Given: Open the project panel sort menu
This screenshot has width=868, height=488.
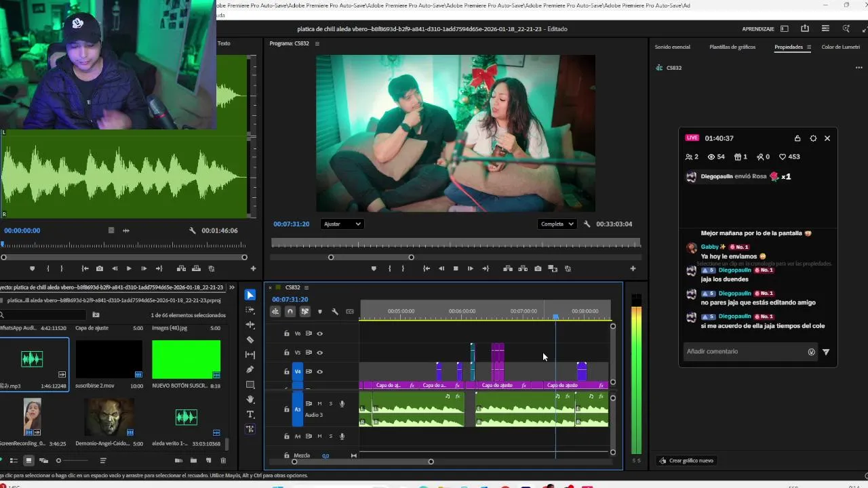Looking at the screenshot, I should tap(103, 461).
